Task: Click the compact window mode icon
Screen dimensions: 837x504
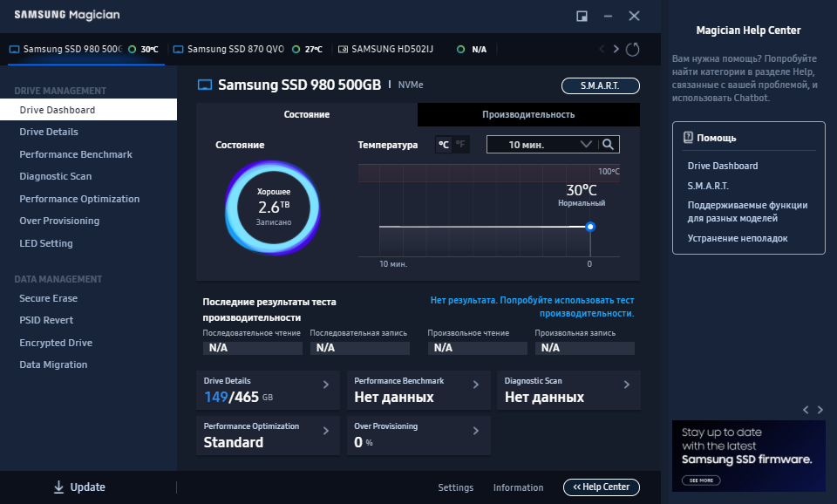Action: (582, 16)
